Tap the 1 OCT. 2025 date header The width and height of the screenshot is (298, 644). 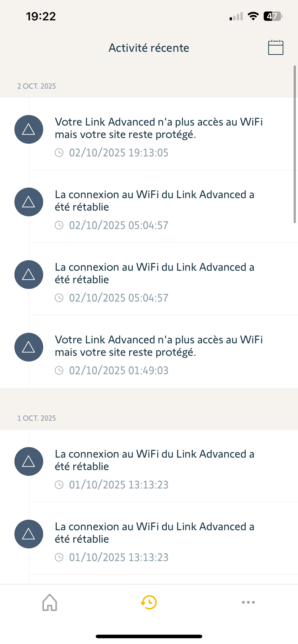tap(36, 418)
